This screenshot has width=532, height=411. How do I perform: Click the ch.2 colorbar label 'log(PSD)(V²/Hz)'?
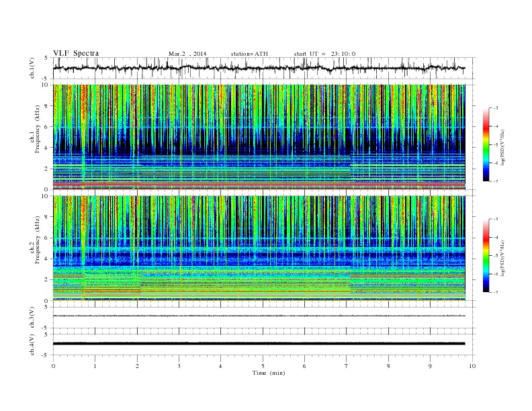[503, 258]
